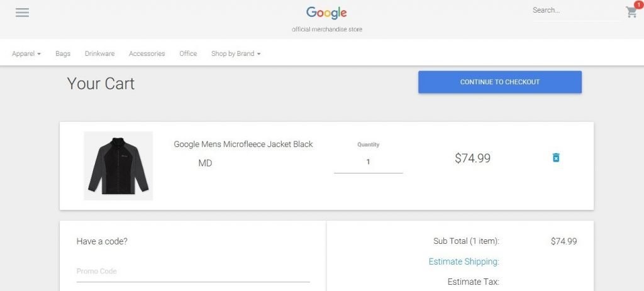This screenshot has height=291, width=644.
Task: Expand the Apparel dropdown menu
Action: [26, 54]
